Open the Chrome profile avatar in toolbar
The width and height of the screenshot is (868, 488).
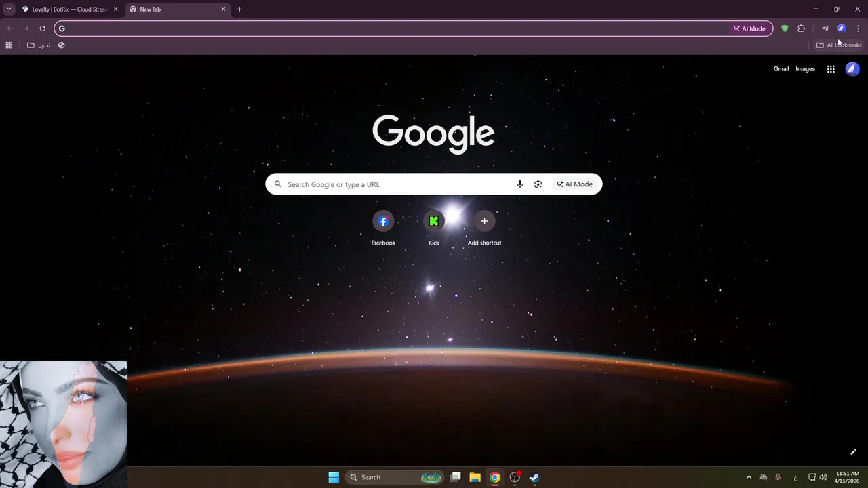coord(842,28)
